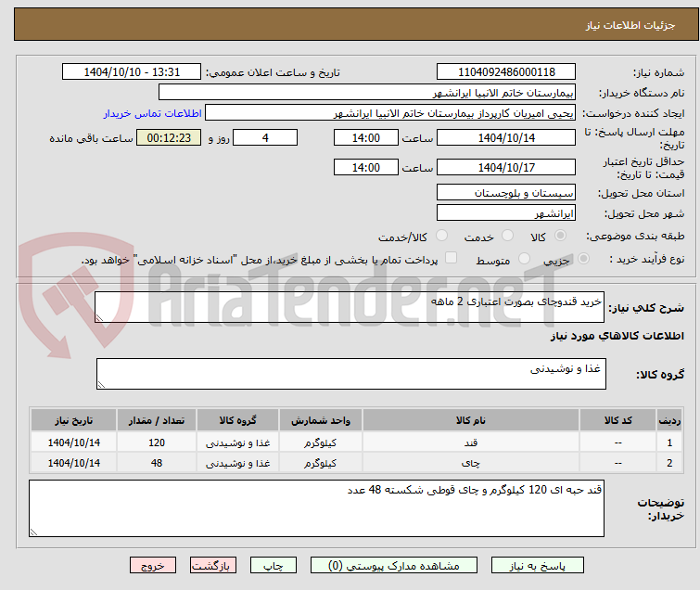
Task: Click the نام کالا column header
Action: [x=471, y=420]
